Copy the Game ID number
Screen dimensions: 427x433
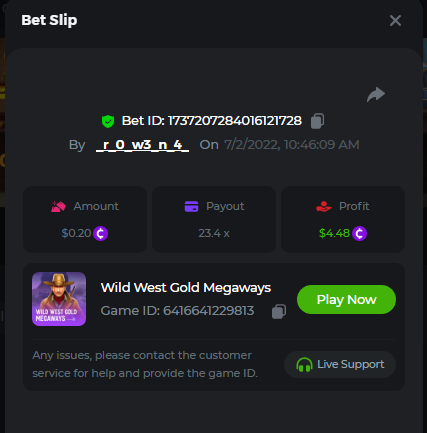[279, 311]
